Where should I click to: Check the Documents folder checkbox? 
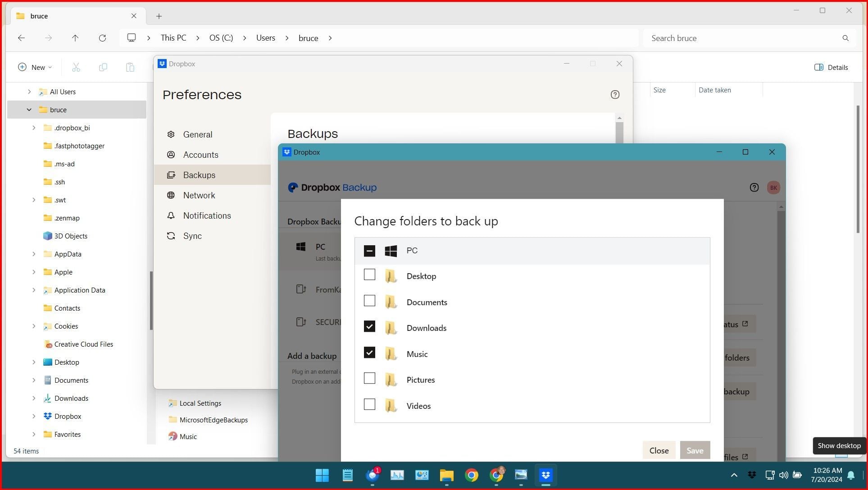369,301
